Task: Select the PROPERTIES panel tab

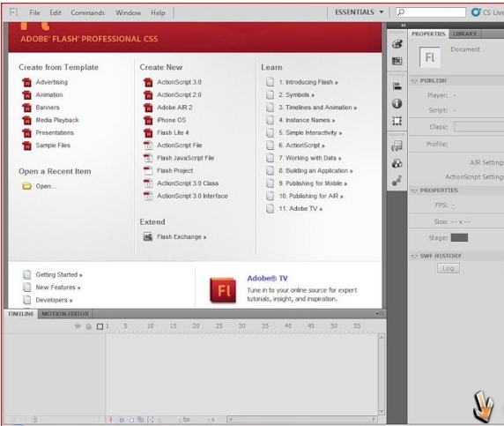Action: (x=428, y=34)
